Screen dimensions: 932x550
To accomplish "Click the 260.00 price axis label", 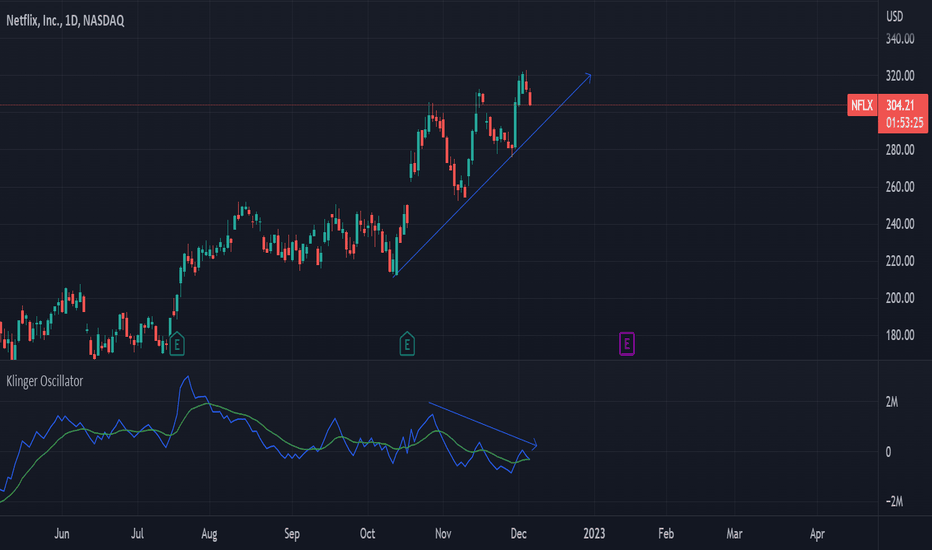I will pyautogui.click(x=900, y=187).
